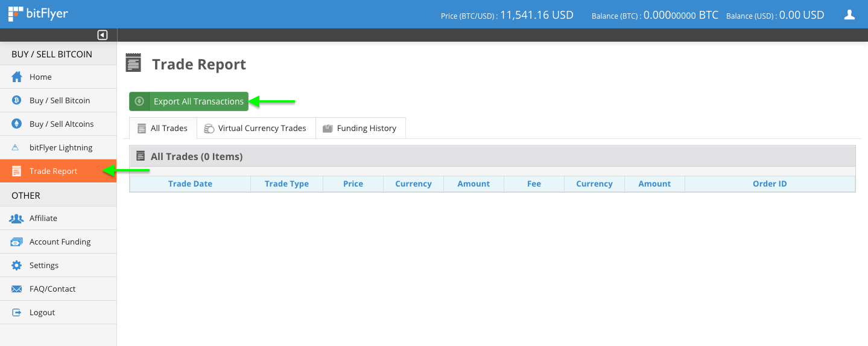Switch to the Funding History tab

361,128
